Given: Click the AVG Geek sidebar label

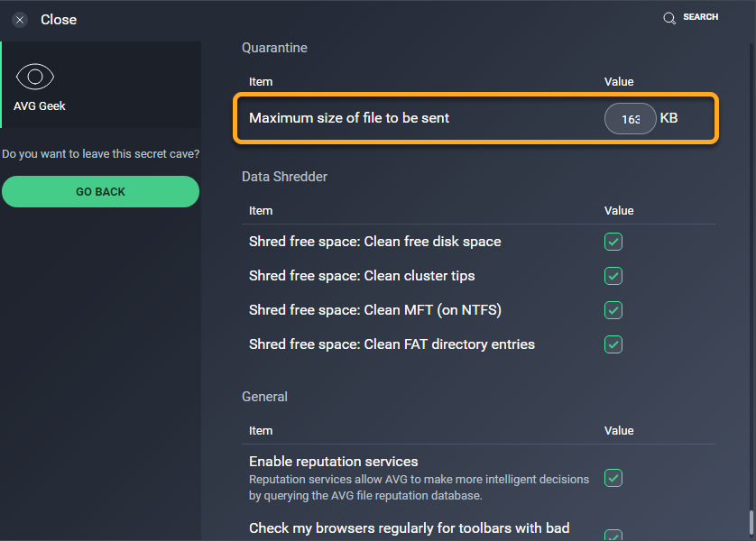Looking at the screenshot, I should (x=40, y=106).
